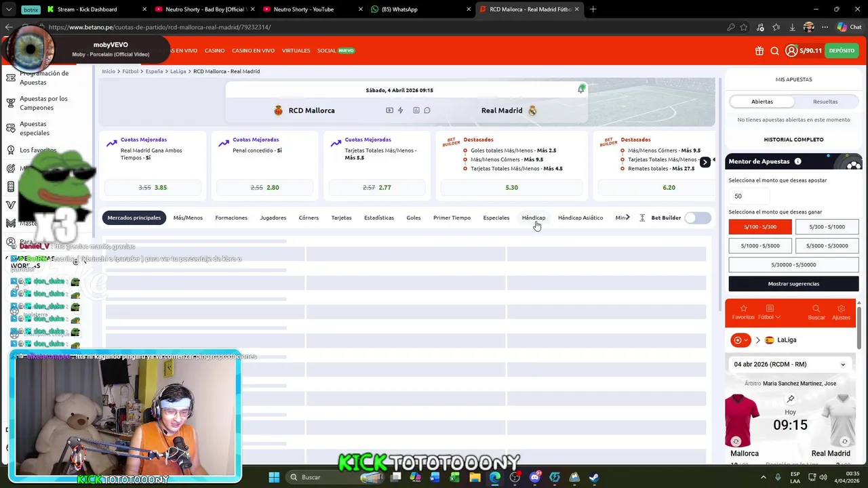Open the browser favorites list icon

(x=776, y=27)
